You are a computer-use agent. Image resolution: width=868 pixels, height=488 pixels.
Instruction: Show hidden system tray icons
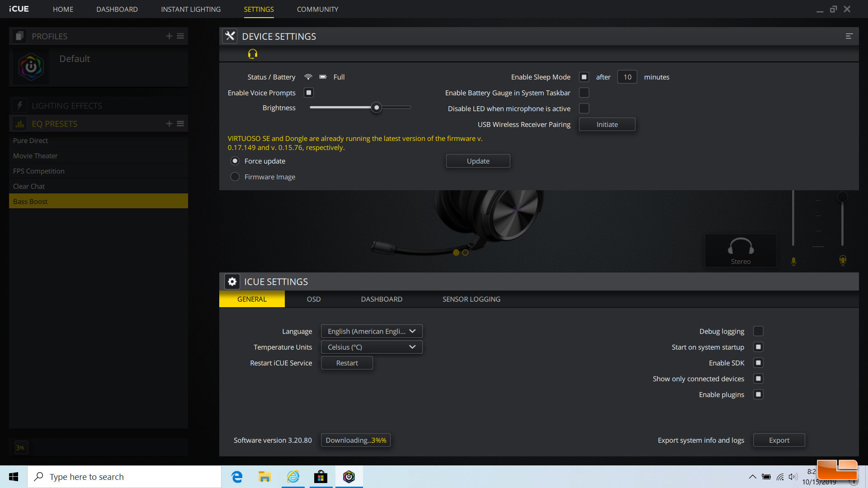point(752,477)
